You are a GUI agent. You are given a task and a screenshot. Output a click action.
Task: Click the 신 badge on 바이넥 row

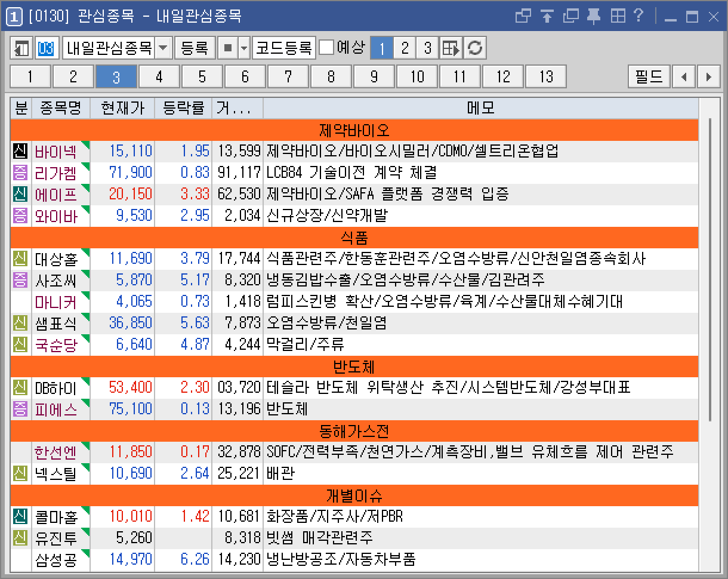(x=20, y=151)
